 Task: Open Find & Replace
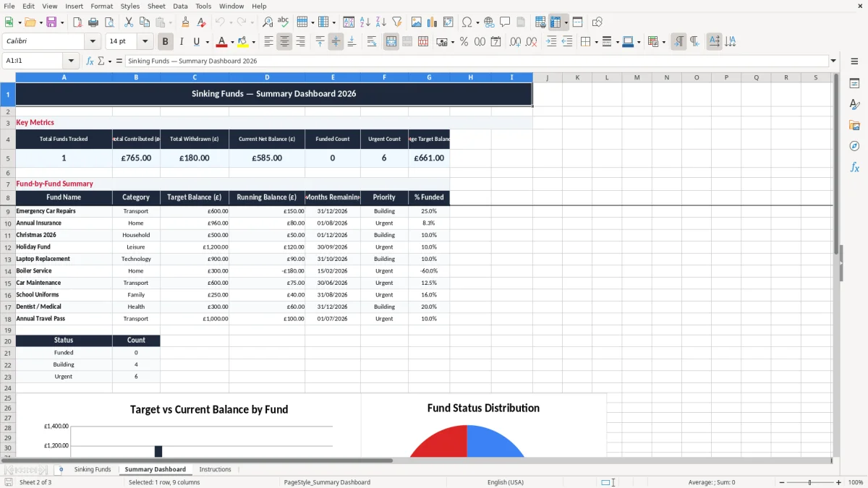coord(268,22)
